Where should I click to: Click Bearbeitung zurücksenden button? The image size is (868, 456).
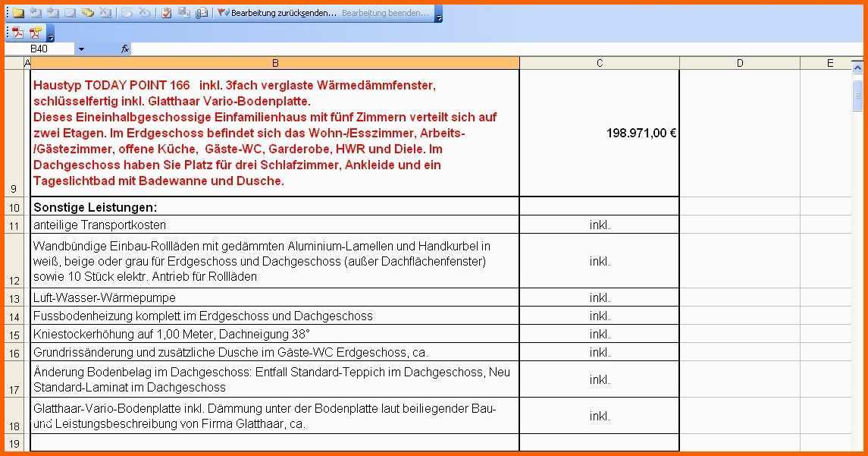tap(277, 13)
